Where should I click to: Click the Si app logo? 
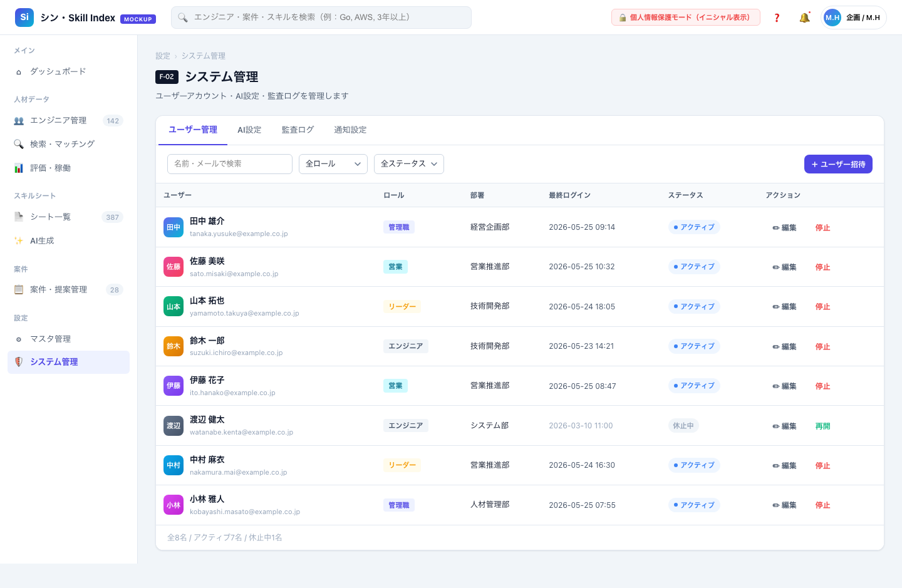[24, 18]
